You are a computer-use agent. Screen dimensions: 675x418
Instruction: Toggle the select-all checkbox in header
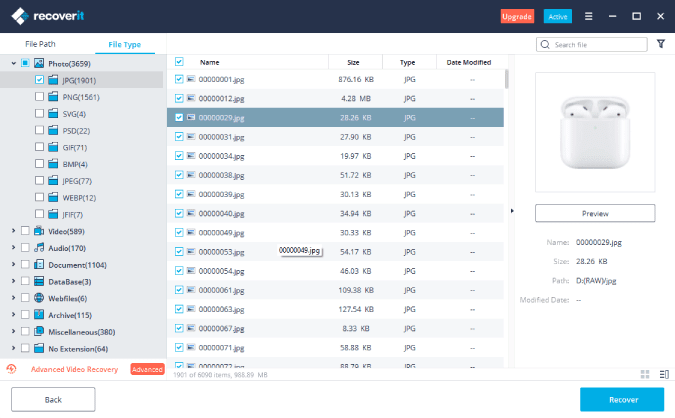point(179,61)
